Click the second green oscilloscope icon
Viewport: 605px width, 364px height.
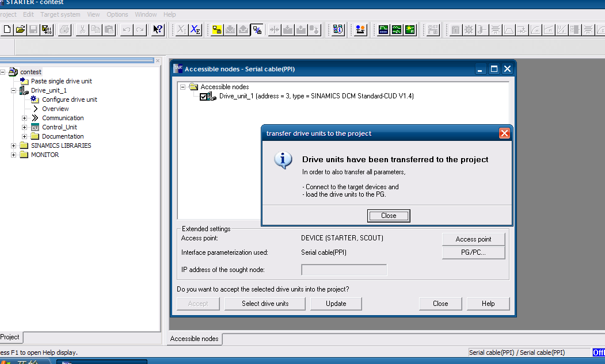point(397,30)
